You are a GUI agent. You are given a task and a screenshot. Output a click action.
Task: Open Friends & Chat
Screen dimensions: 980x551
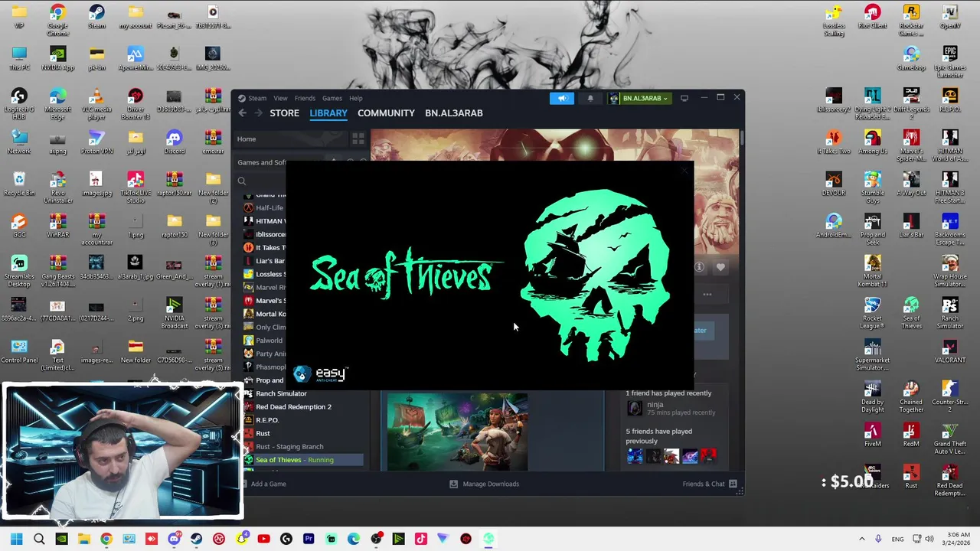point(709,484)
